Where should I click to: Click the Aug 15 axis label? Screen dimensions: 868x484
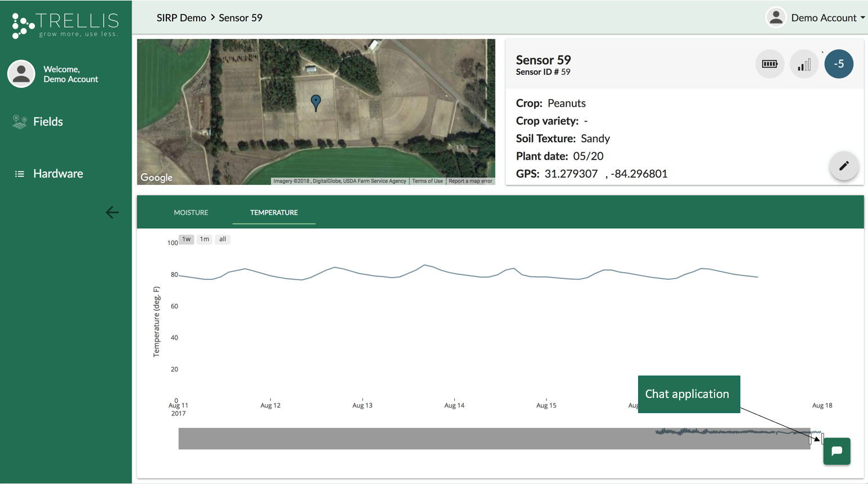coord(546,405)
